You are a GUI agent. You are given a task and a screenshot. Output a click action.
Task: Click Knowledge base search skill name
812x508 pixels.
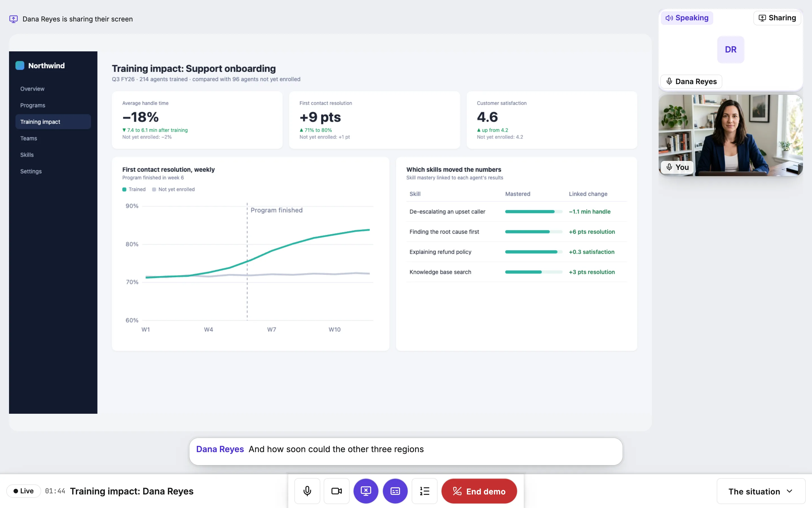click(440, 272)
